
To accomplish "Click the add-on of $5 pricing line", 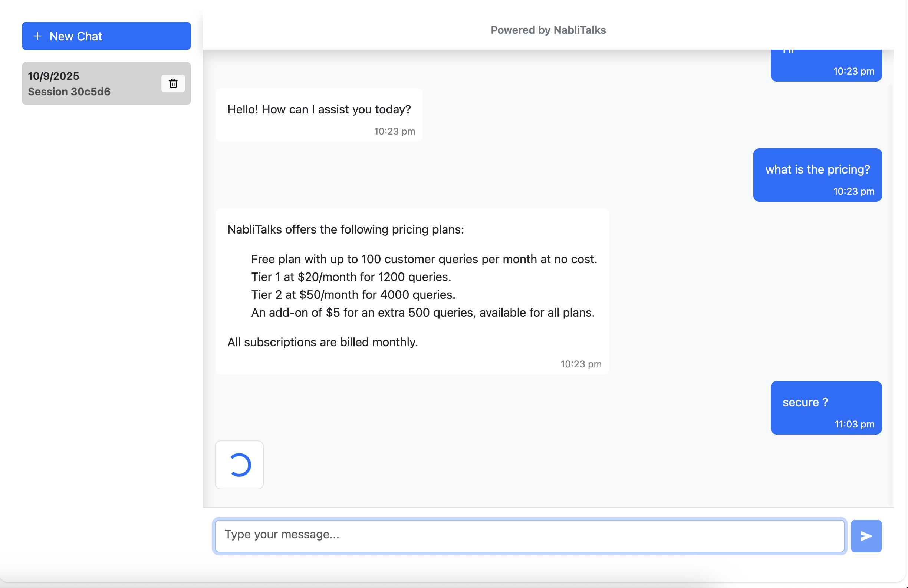I will tap(423, 312).
